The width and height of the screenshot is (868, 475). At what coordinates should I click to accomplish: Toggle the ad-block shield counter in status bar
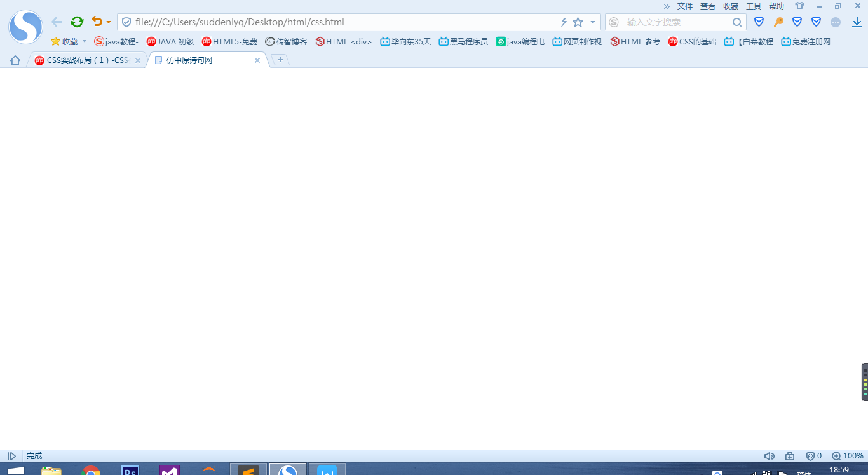[814, 456]
